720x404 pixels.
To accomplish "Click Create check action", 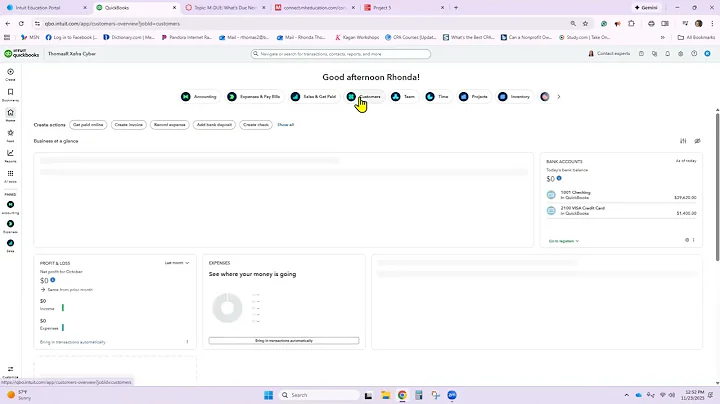I will click(x=256, y=125).
